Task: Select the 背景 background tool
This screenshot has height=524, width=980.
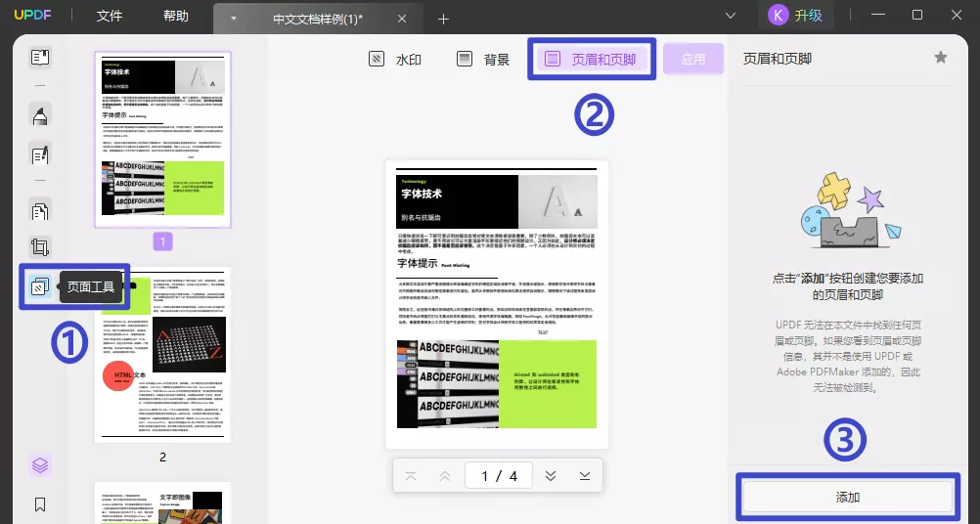Action: click(482, 60)
